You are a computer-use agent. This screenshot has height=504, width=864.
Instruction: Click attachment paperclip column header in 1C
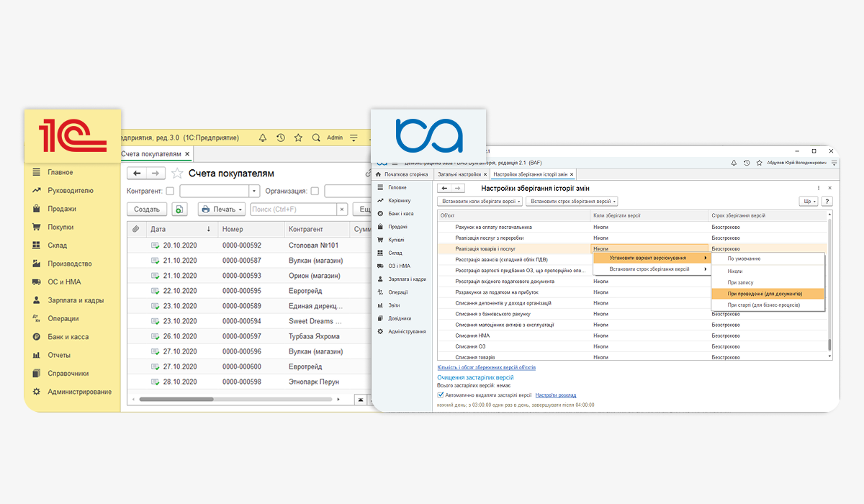click(x=135, y=229)
